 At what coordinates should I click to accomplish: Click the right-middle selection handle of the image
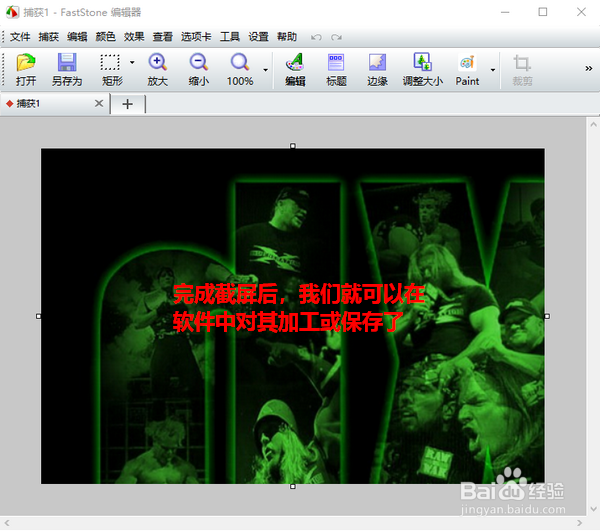[547, 316]
